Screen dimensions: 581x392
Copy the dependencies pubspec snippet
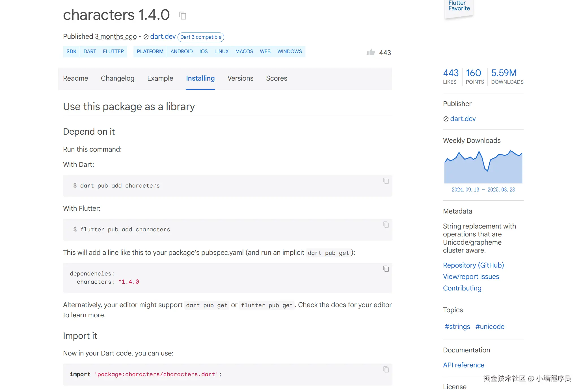[x=386, y=269]
